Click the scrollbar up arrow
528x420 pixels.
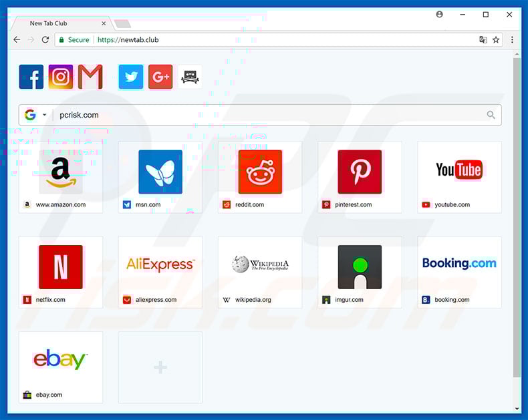(517, 54)
